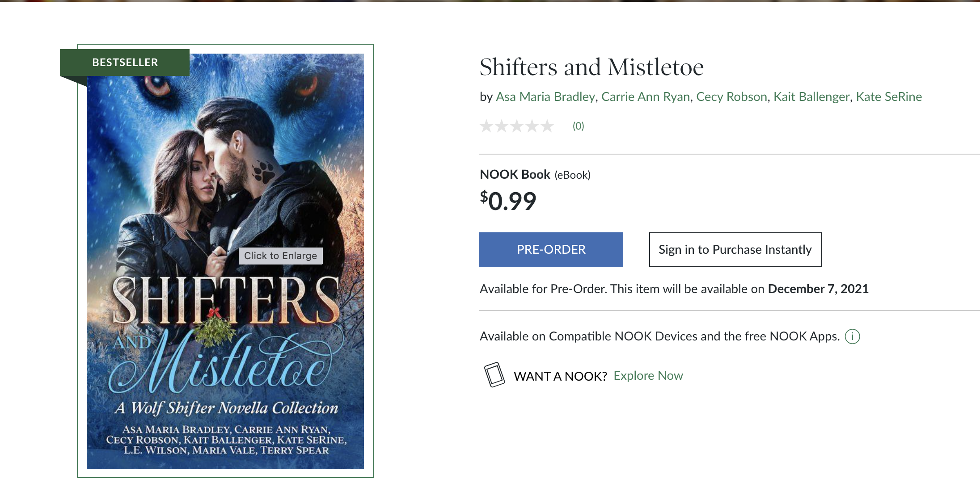
Task: Click the NOOK device icon
Action: point(494,375)
